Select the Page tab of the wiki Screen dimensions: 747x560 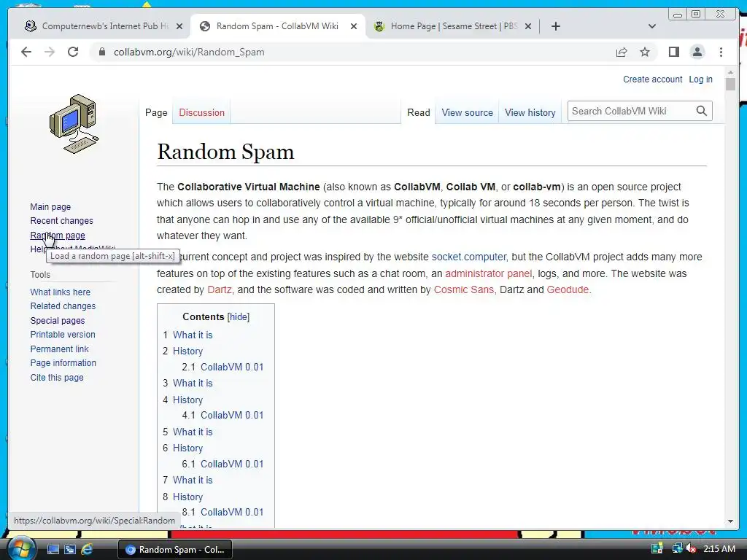[156, 113]
